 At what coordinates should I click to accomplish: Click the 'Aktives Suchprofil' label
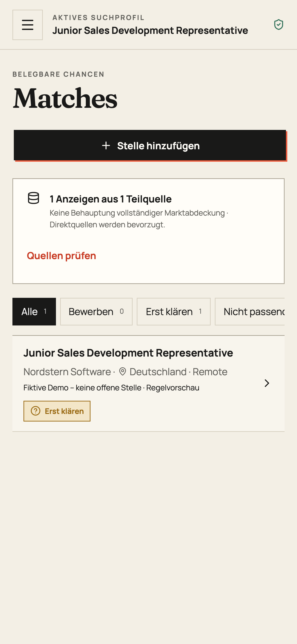[99, 18]
